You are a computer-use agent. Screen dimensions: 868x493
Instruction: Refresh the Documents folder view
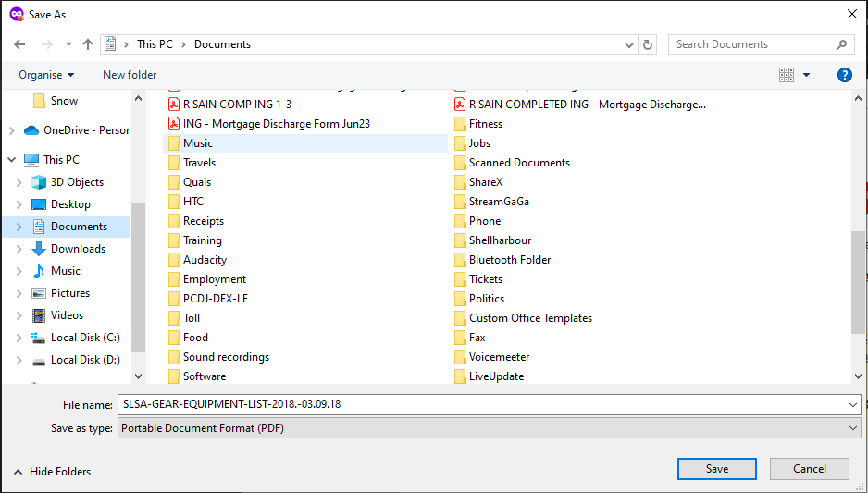pyautogui.click(x=648, y=44)
